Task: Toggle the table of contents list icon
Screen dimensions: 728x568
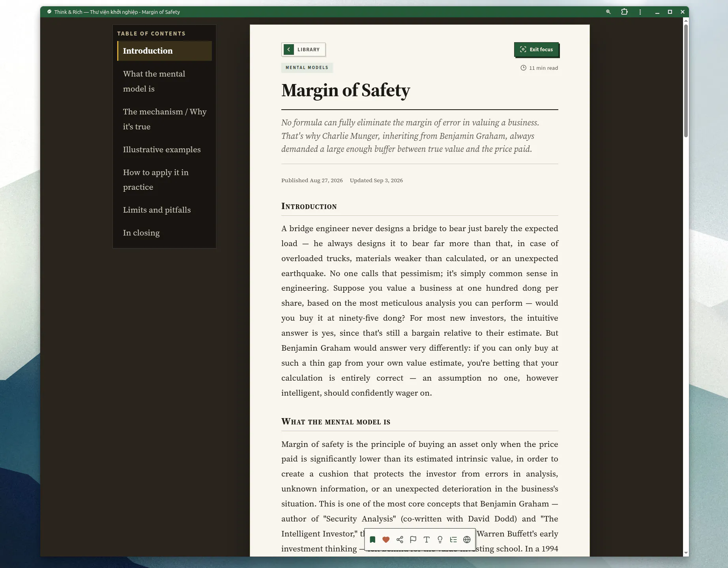Action: (x=453, y=540)
